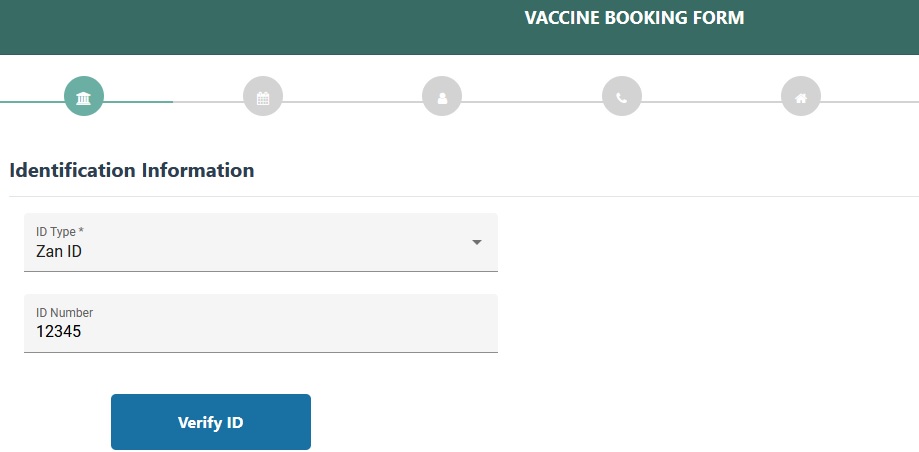
Task: Click the Identification Information heading
Action: point(132,170)
